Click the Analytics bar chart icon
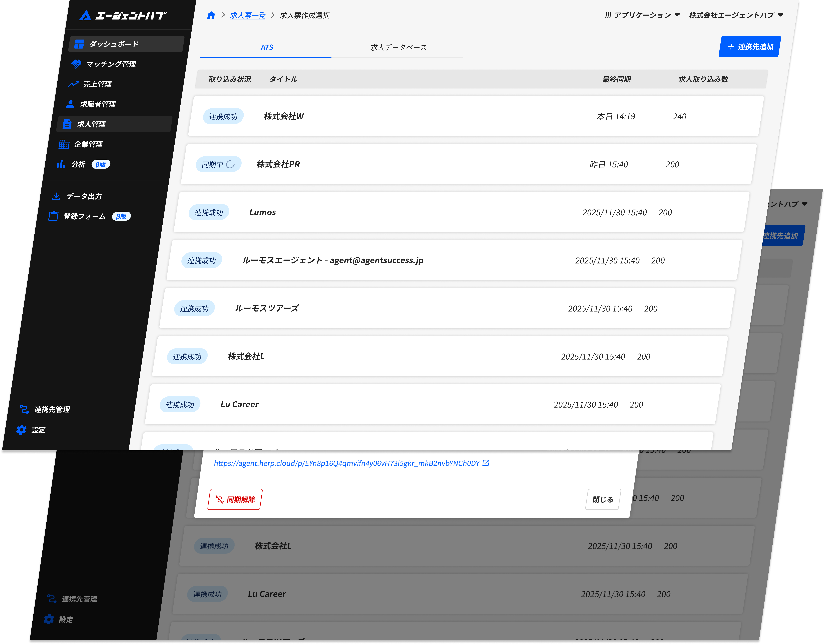825x644 pixels. [x=61, y=164]
